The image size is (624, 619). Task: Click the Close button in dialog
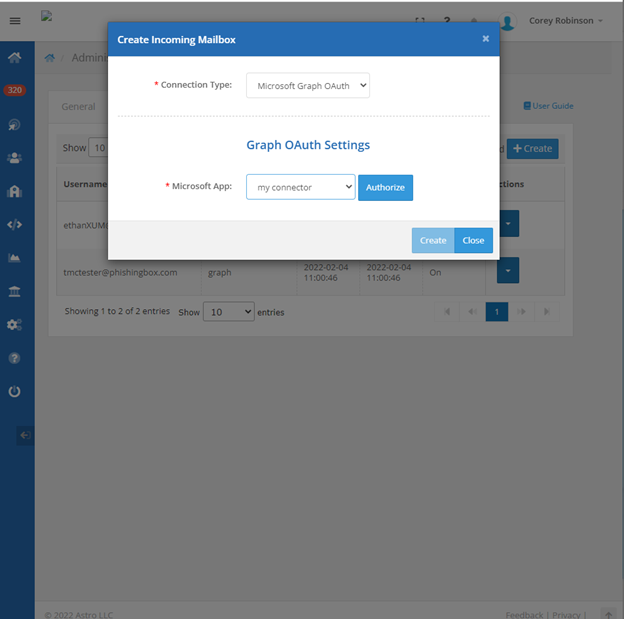473,240
